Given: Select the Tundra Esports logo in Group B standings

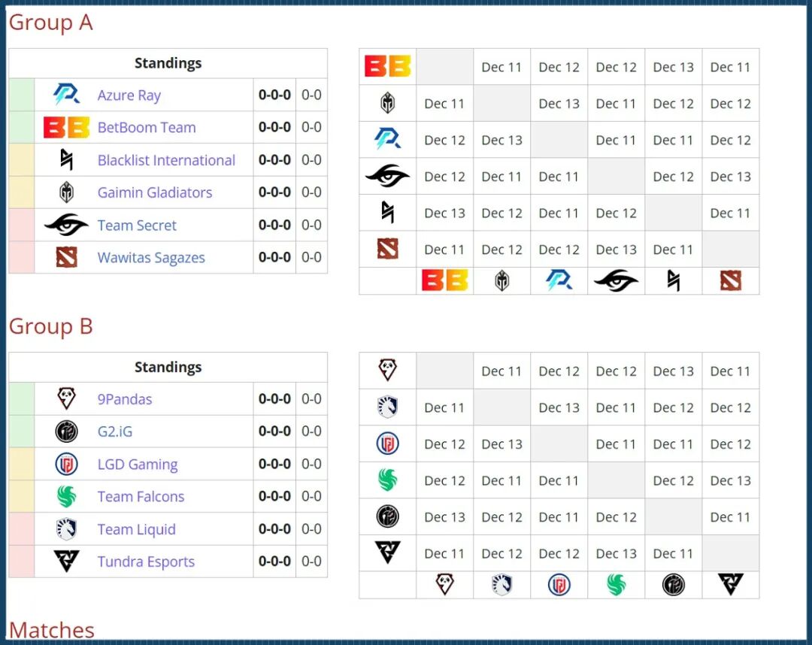Looking at the screenshot, I should 66,561.
